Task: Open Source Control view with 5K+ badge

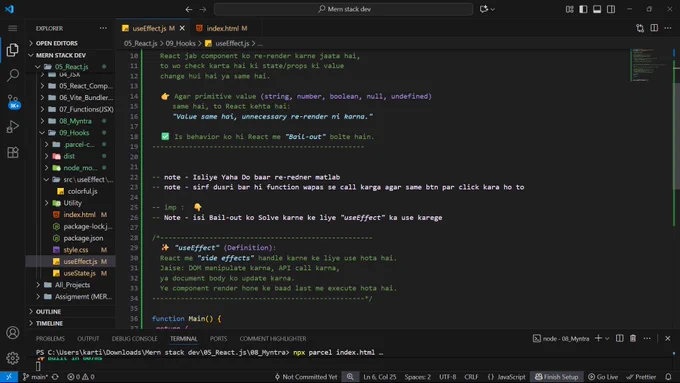Action: 13,101
